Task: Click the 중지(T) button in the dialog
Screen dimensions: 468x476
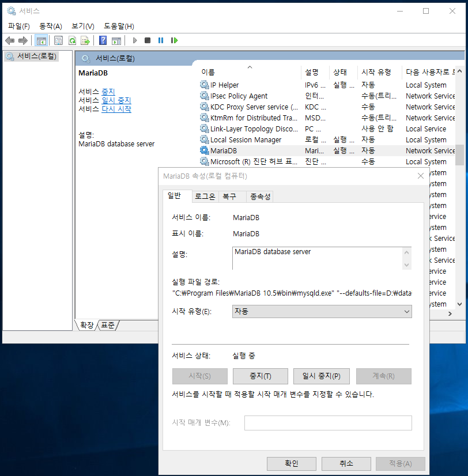Action: point(261,376)
